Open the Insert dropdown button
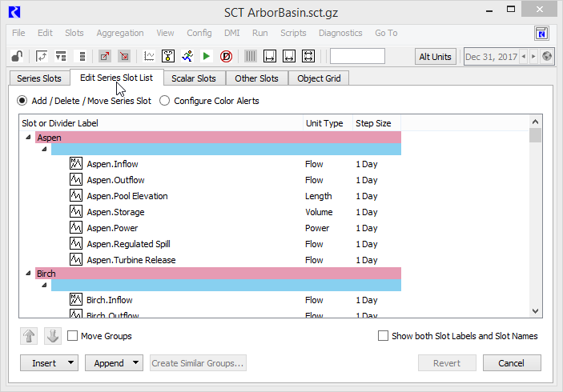The image size is (563, 392). pyautogui.click(x=49, y=363)
